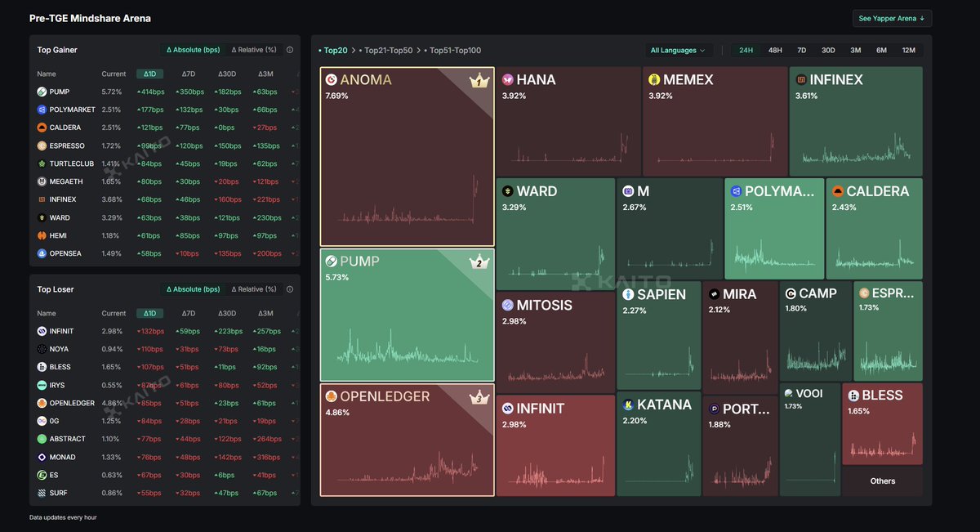980x532 pixels.
Task: Click the M project icon
Action: pyautogui.click(x=628, y=191)
